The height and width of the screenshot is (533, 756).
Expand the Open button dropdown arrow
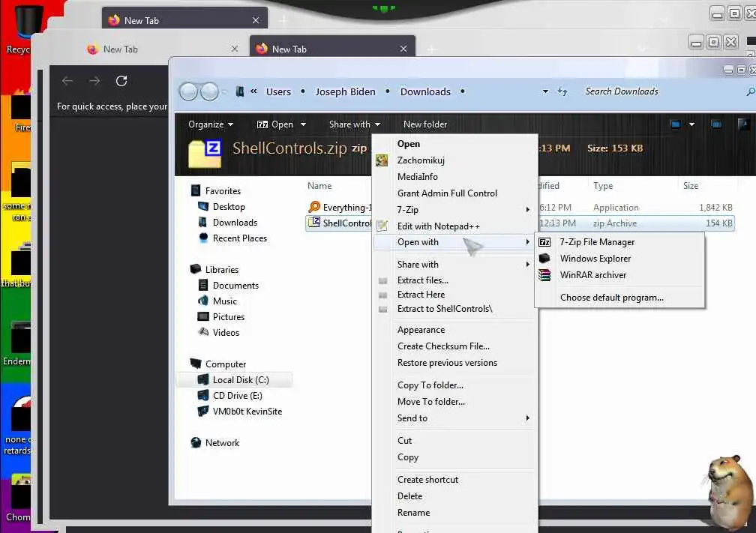tap(303, 124)
